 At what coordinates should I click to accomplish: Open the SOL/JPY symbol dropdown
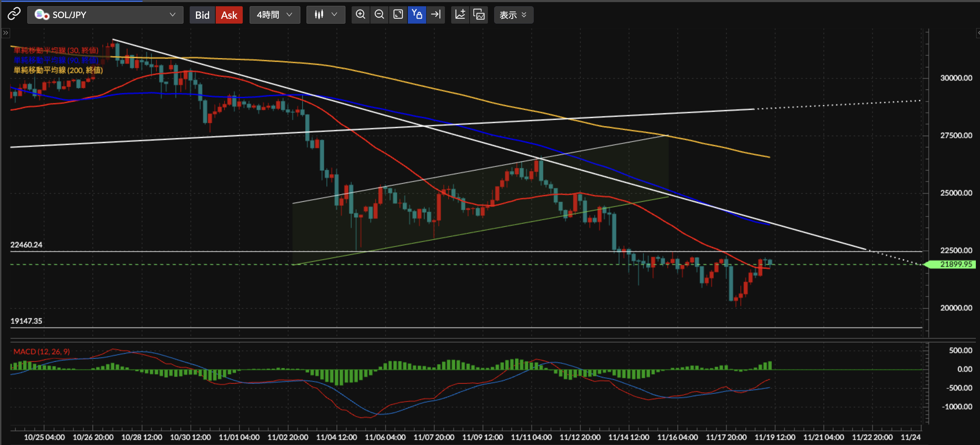(x=105, y=15)
